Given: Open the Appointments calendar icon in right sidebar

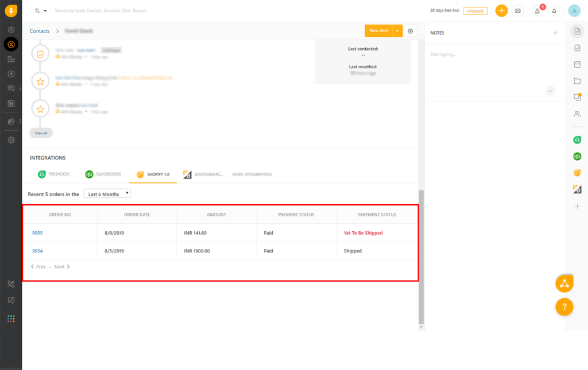Looking at the screenshot, I should click(x=577, y=64).
